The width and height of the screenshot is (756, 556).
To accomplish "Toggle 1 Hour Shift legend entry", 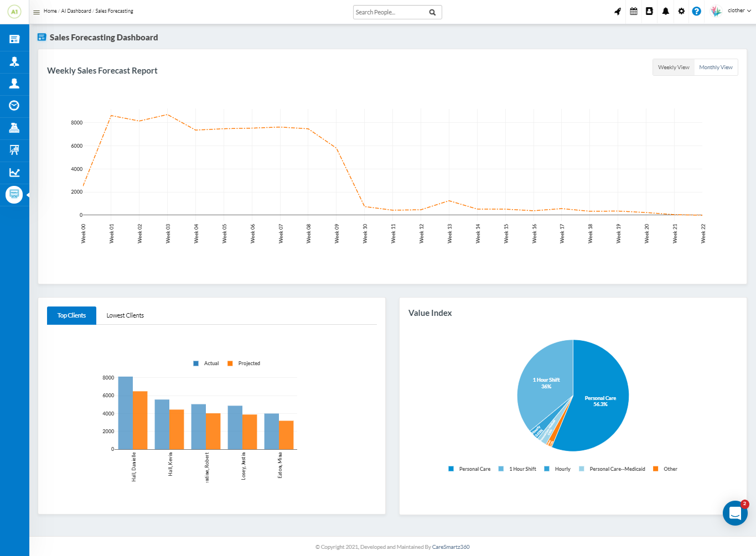I will (517, 469).
